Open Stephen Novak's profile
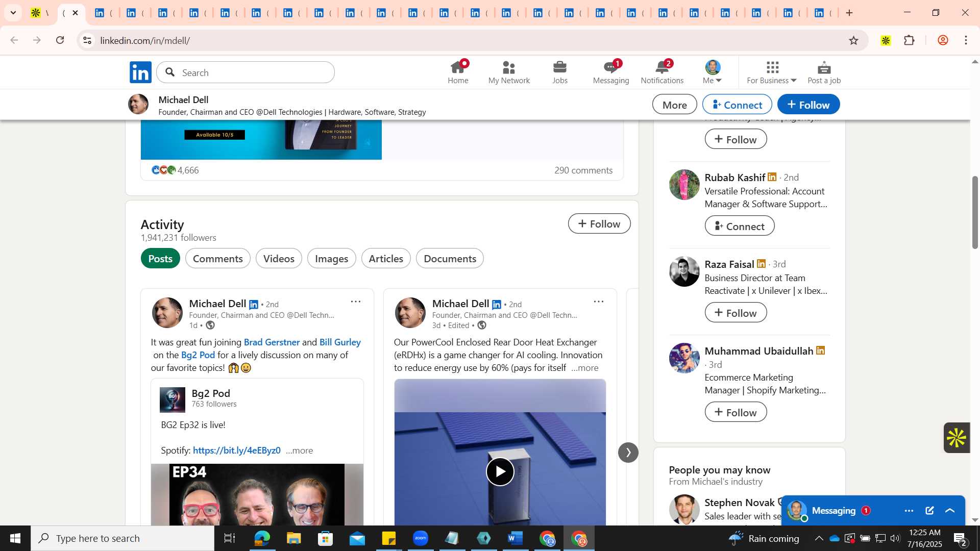Screen dimensions: 980x551 pyautogui.click(x=739, y=503)
